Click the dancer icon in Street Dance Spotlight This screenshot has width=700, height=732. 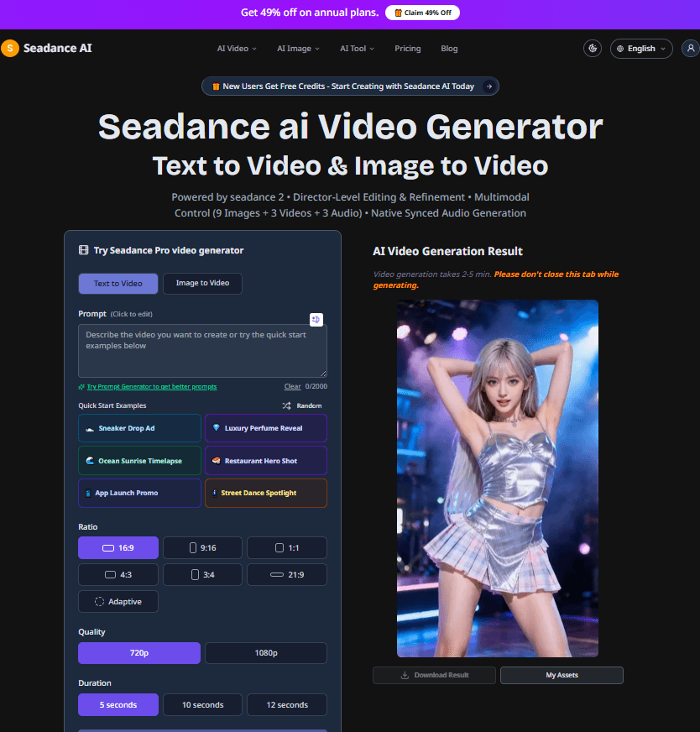(215, 493)
